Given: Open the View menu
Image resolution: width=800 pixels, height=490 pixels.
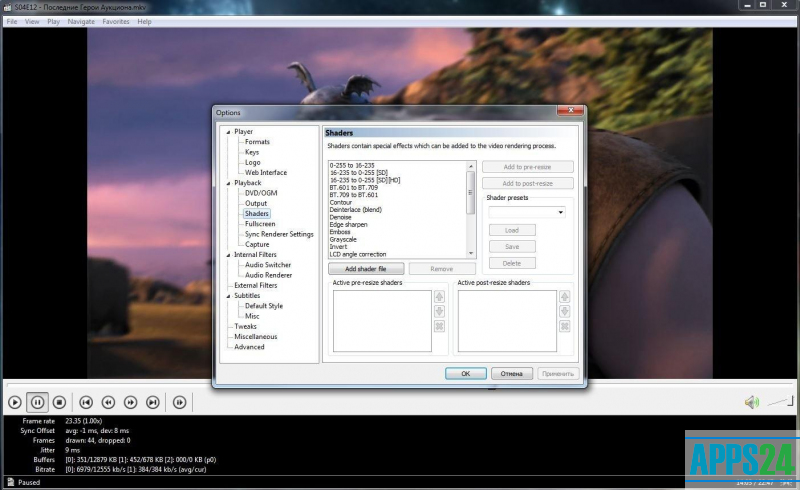Looking at the screenshot, I should coord(32,21).
